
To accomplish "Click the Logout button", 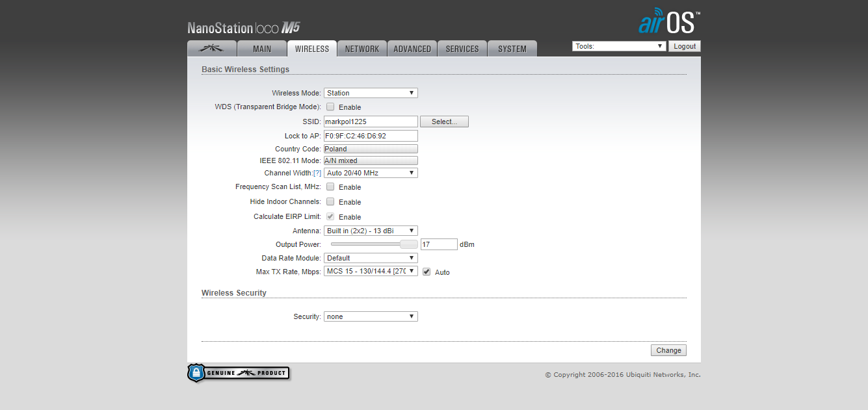I will (685, 46).
